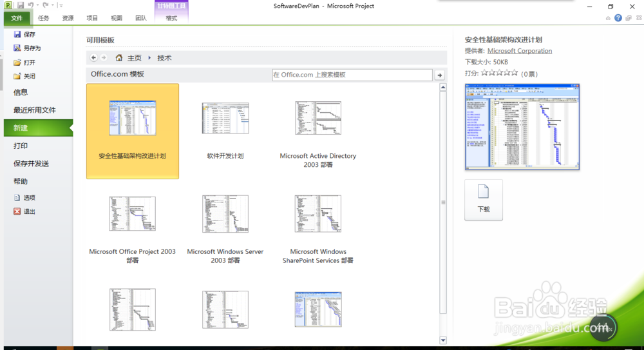Viewport: 644px width, 350px height.
Task: Click the template list scrollbar thumb
Action: [443, 202]
